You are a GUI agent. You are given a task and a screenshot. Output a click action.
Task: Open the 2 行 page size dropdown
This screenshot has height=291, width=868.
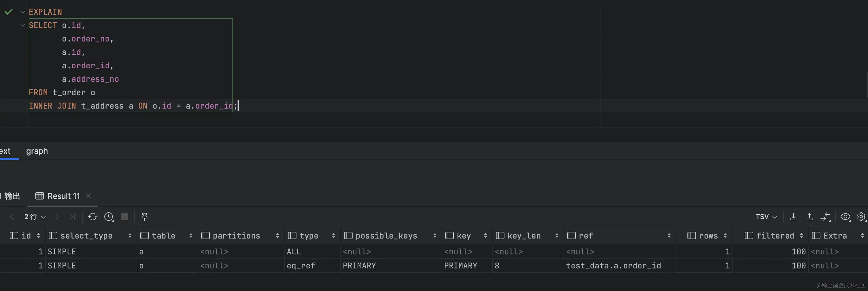(x=35, y=217)
